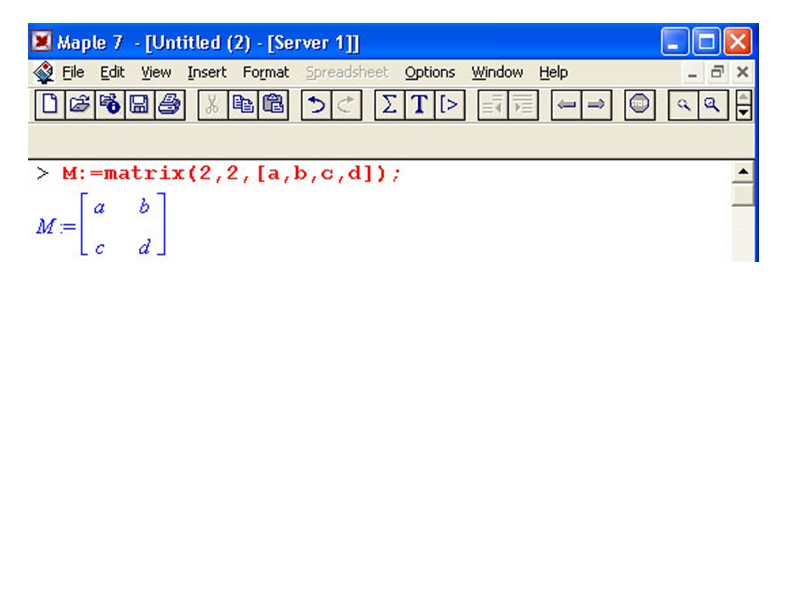This screenshot has width=800, height=600.
Task: Click the M:=matrix(2,2,[a,b,c,d]); input line
Action: click(x=232, y=173)
